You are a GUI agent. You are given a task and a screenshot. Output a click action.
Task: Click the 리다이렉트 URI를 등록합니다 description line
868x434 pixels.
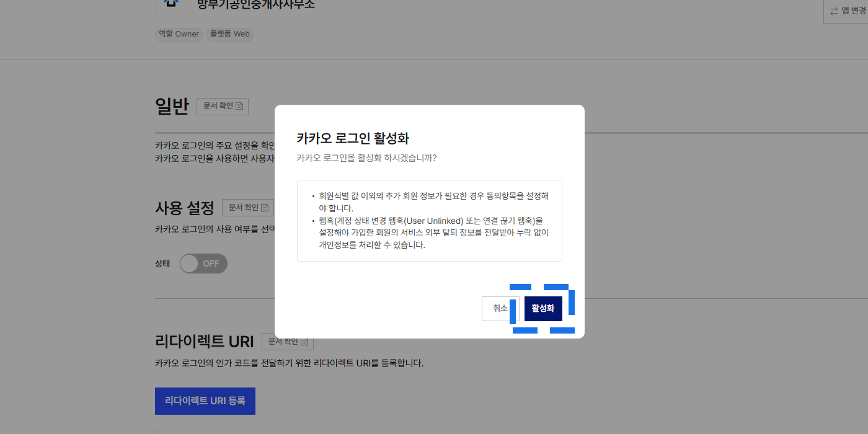[x=289, y=363]
